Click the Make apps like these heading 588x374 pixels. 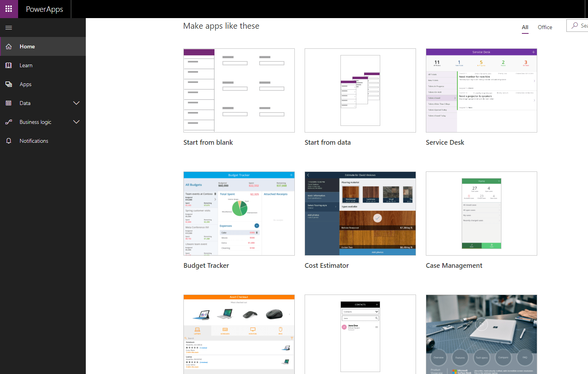point(221,26)
